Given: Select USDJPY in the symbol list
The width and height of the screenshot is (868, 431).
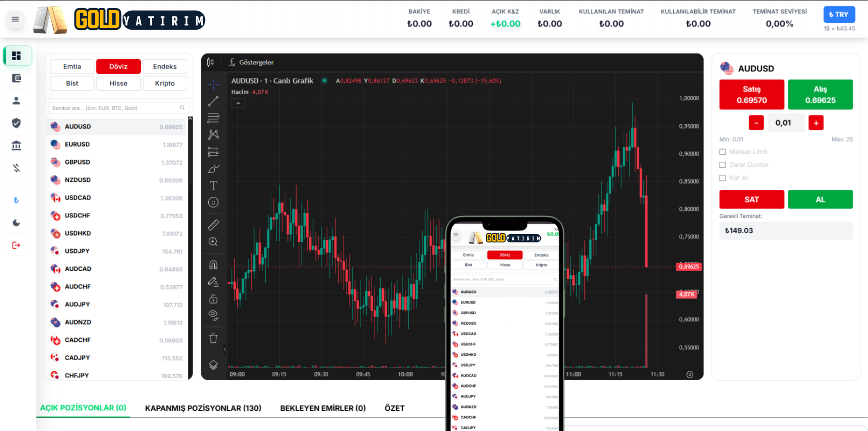Looking at the screenshot, I should (116, 251).
